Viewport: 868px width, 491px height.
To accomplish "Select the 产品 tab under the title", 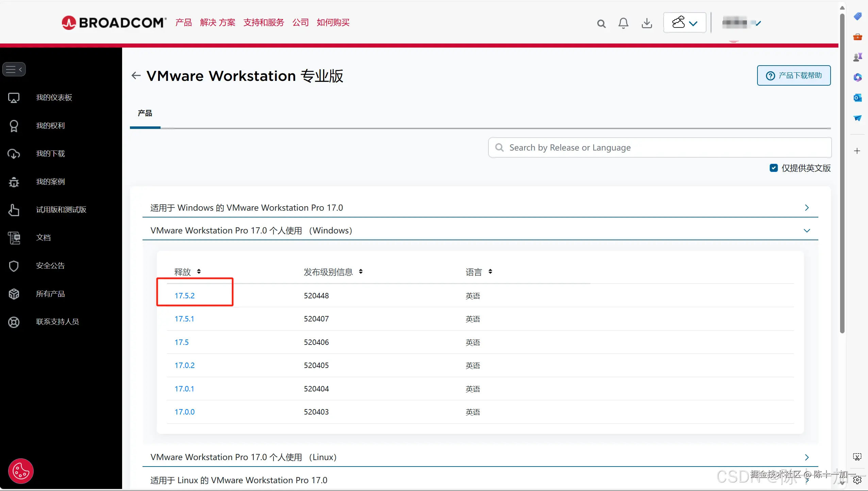I will (x=145, y=113).
